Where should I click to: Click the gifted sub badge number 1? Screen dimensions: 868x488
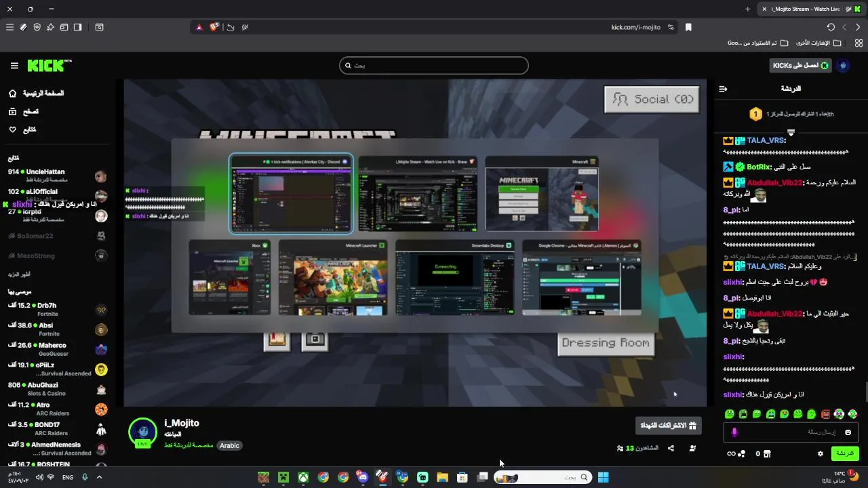[755, 115]
